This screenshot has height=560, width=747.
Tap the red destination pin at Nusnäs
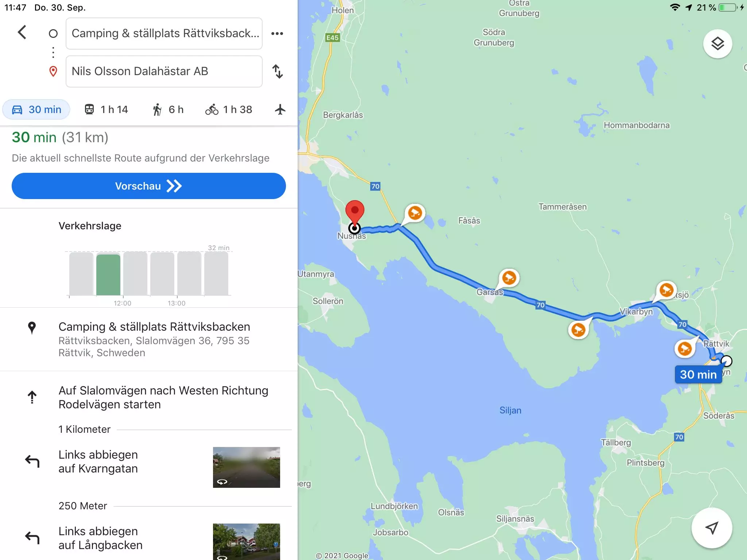click(355, 213)
